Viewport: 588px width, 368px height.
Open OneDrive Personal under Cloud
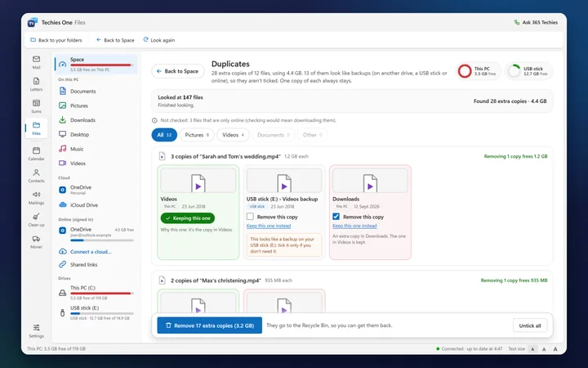(x=96, y=190)
